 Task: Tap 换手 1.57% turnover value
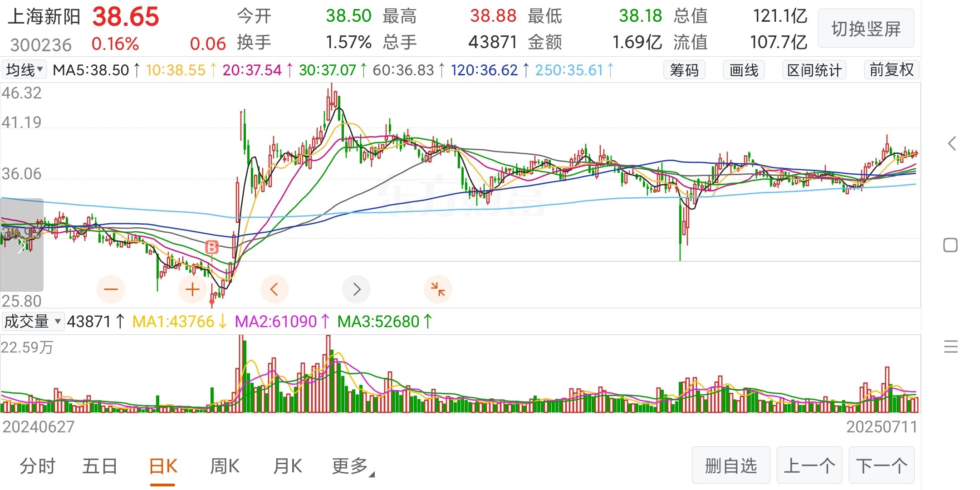click(x=348, y=42)
